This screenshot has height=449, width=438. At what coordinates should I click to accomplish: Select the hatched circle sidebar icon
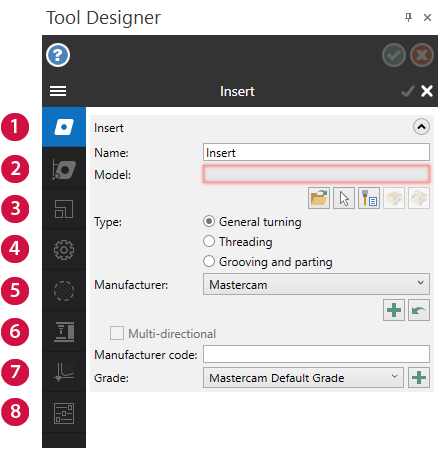click(64, 291)
